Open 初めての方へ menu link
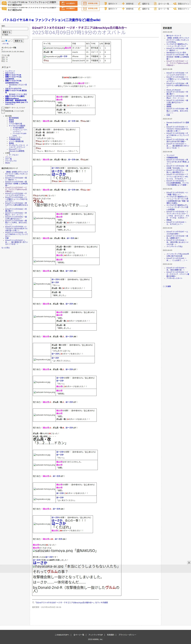This screenshot has height=644, width=191. 10,73
